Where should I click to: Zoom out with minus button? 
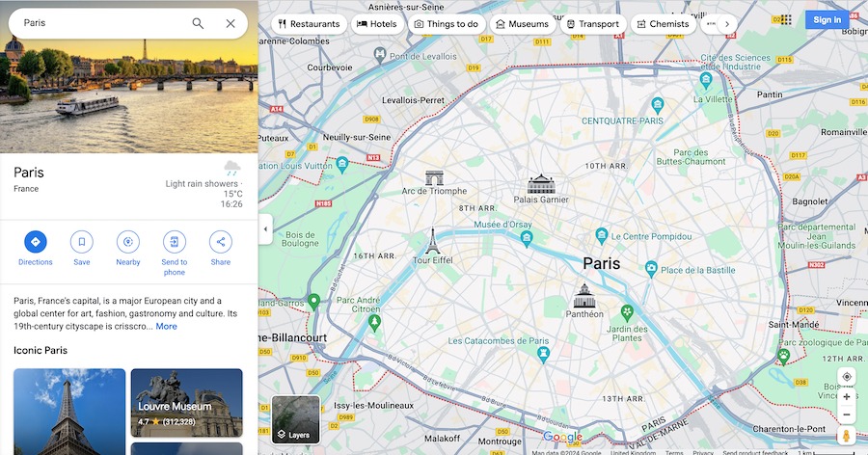click(847, 415)
